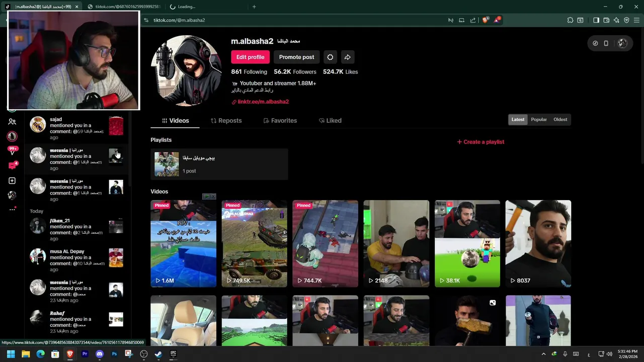Open Friends icon in TikTok sidebar
This screenshot has width=644, height=362.
pos(12,122)
